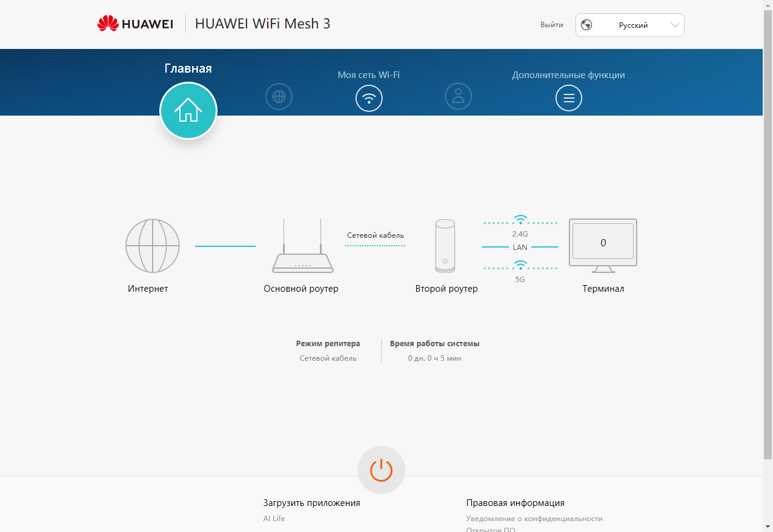Click the Правовая информация footer heading
This screenshot has width=773, height=532.
point(516,502)
